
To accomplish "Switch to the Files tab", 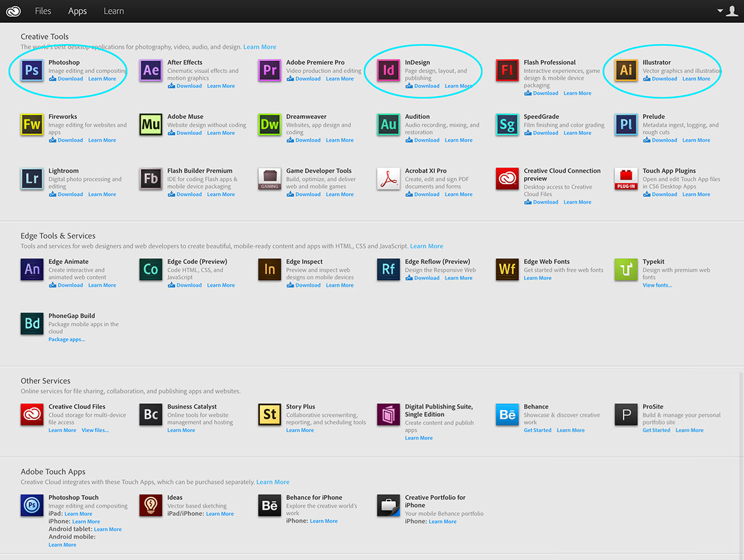I will tap(43, 11).
